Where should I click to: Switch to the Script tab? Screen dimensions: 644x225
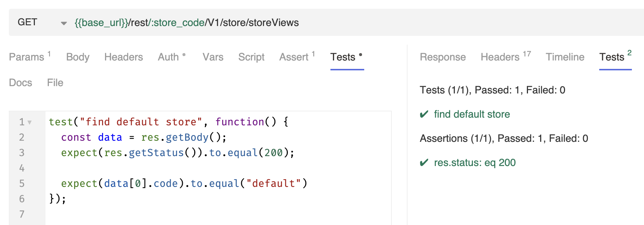251,57
